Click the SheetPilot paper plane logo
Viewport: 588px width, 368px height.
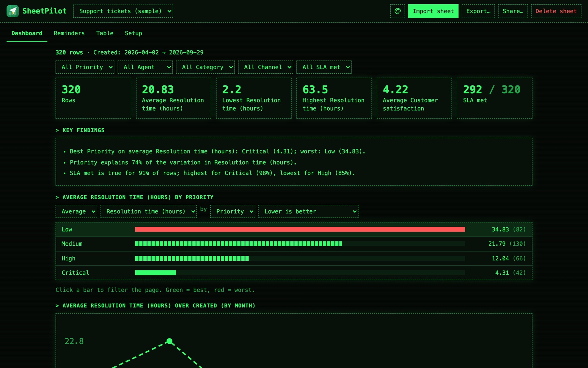point(13,11)
